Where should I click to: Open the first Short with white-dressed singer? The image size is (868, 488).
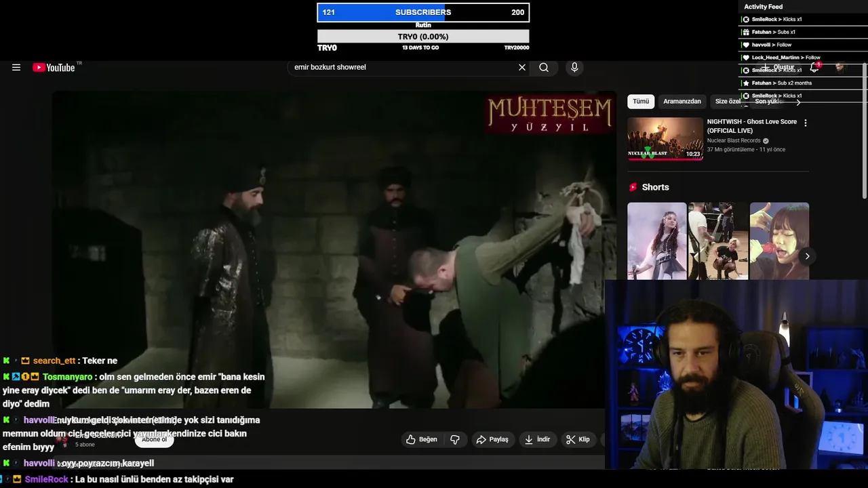(657, 241)
